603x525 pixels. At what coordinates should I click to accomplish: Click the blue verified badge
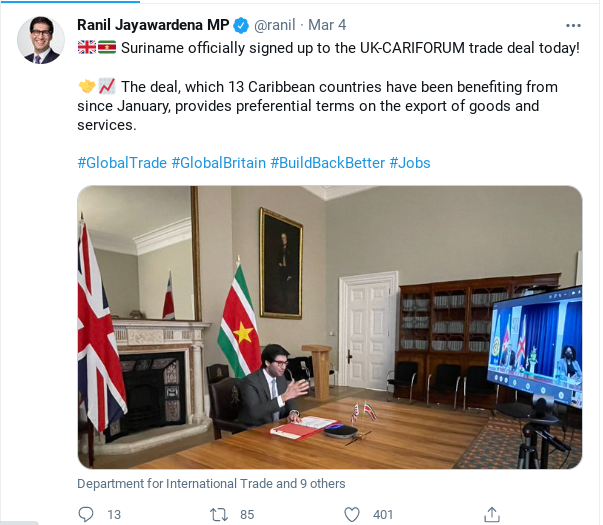(241, 25)
